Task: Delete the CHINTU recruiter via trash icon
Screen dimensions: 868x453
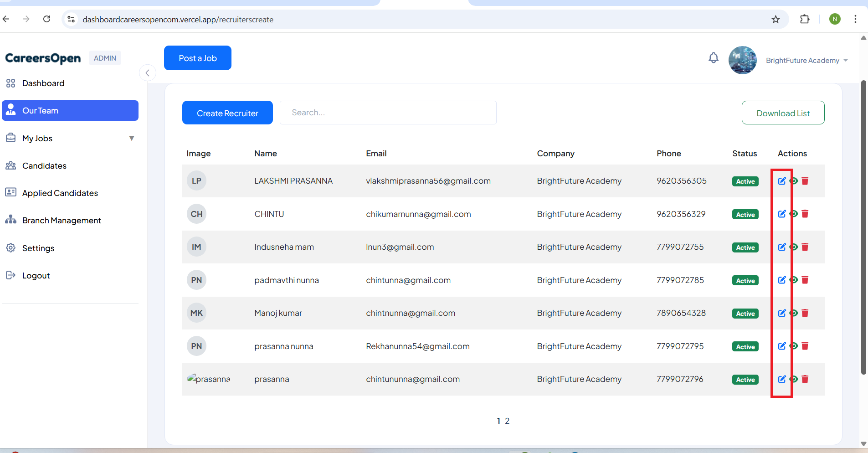Action: pyautogui.click(x=805, y=214)
